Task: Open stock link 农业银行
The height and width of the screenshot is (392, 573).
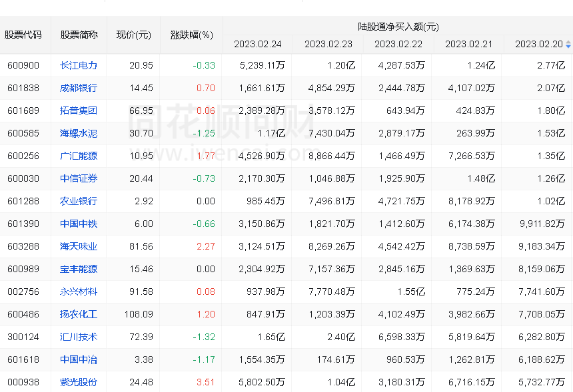Action: (x=79, y=201)
